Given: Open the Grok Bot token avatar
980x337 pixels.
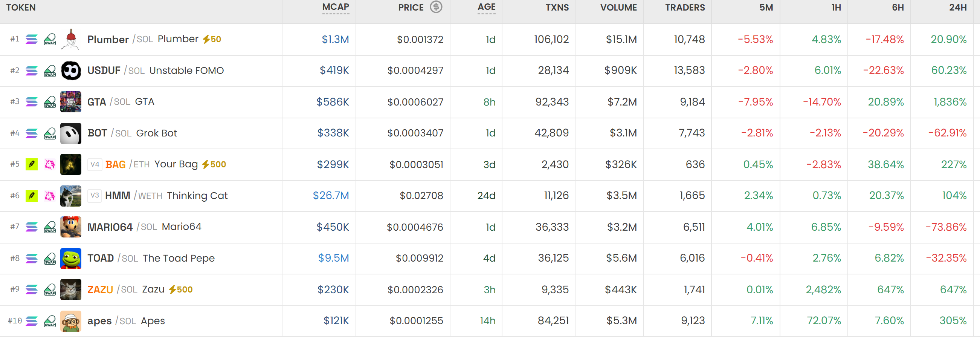Looking at the screenshot, I should (x=70, y=133).
